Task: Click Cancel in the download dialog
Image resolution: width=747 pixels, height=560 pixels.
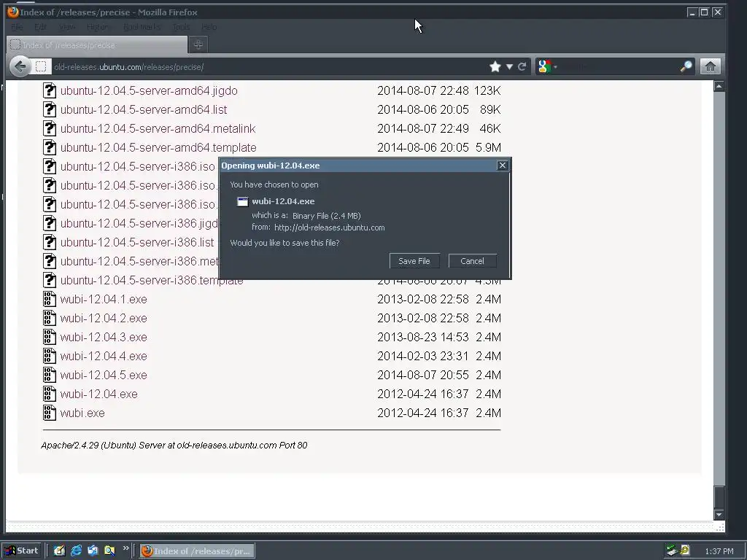Action: coord(472,261)
